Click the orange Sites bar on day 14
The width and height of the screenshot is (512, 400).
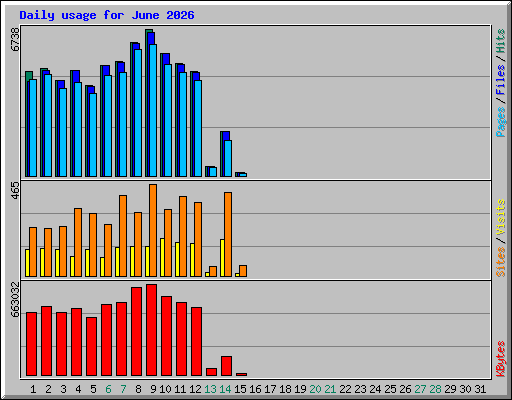pos(228,235)
